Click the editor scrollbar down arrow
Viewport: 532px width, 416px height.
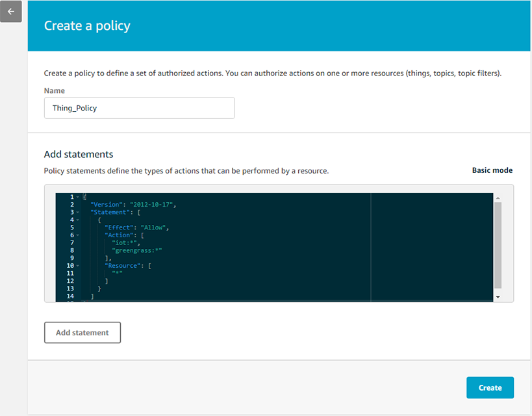tap(498, 297)
